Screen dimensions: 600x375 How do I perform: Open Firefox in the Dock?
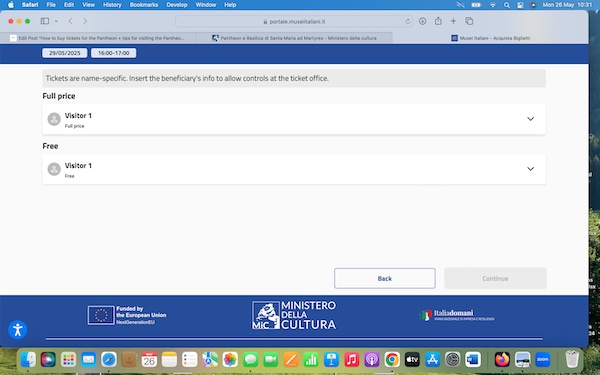502,360
